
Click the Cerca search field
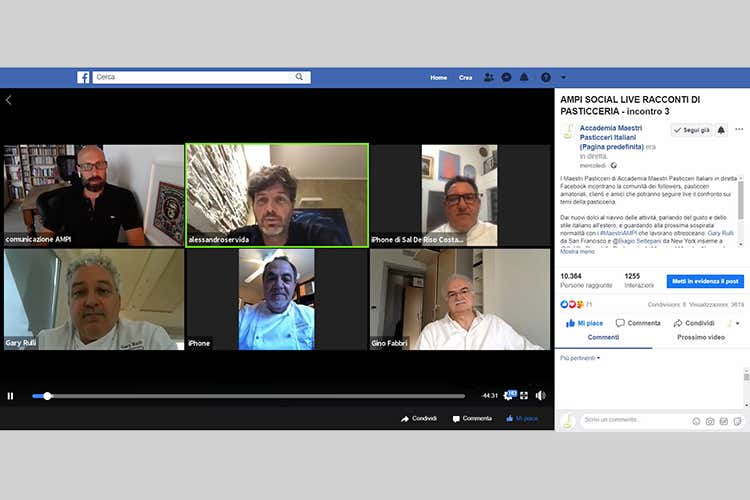[x=194, y=77]
